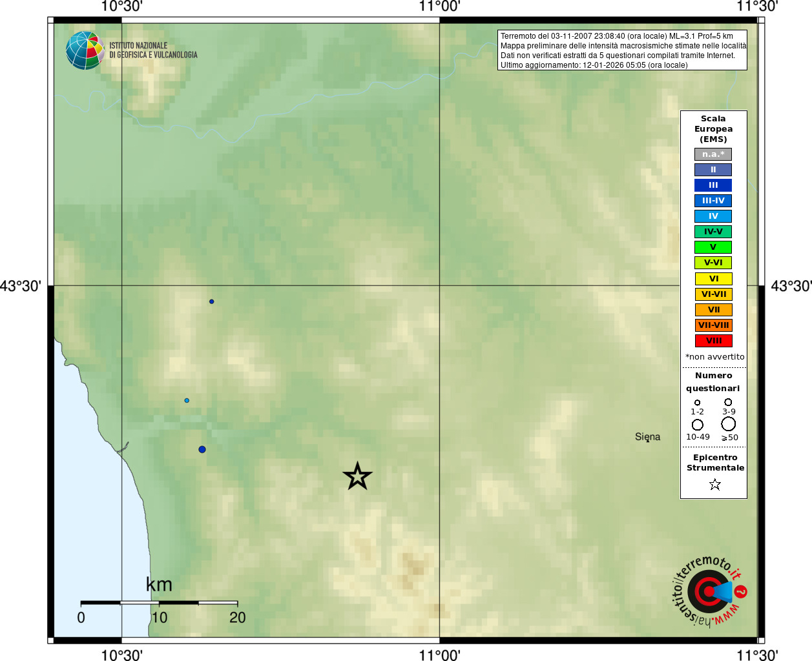Screen dimensions: 812x661
Task: Click the 'Siena' city label
Action: click(x=647, y=436)
